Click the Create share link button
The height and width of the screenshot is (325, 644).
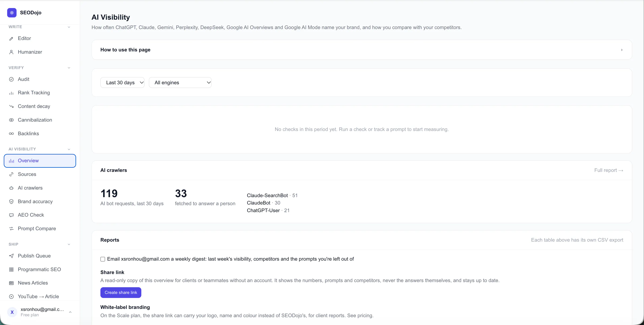point(121,293)
